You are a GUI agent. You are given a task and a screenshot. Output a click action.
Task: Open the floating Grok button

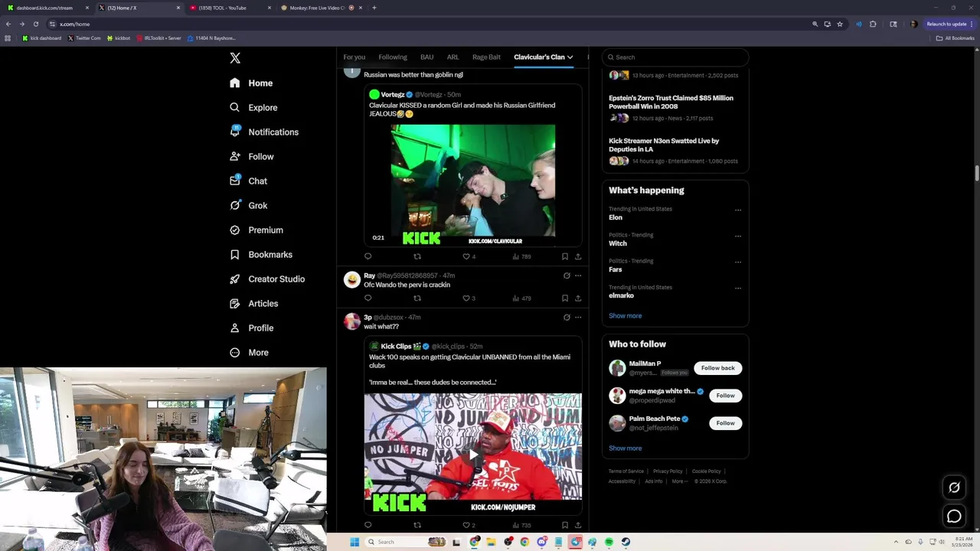954,487
